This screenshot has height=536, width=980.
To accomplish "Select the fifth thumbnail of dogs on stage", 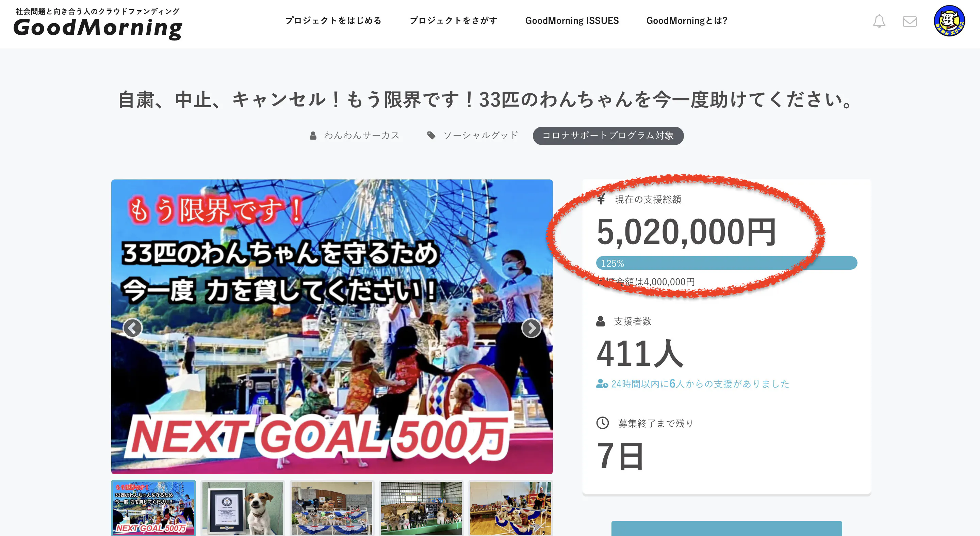I will 510,508.
